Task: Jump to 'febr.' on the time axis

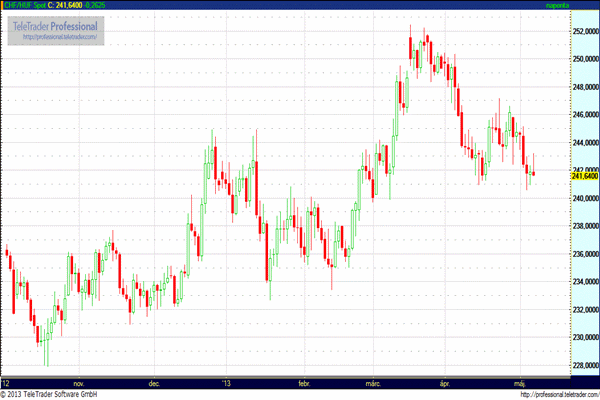Action: point(303,383)
